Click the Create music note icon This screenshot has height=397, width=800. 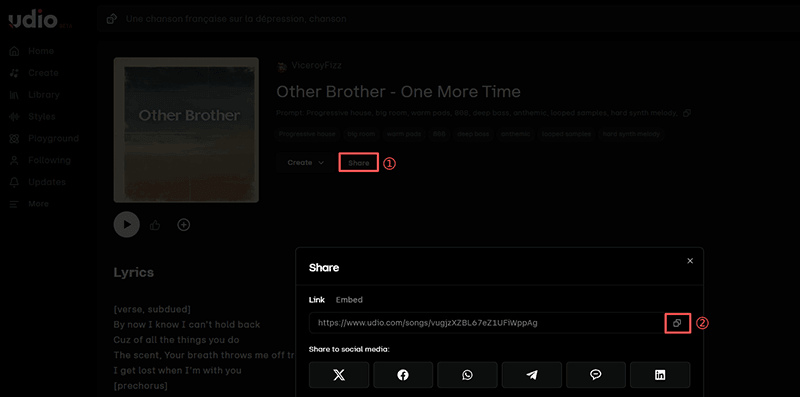click(x=14, y=73)
